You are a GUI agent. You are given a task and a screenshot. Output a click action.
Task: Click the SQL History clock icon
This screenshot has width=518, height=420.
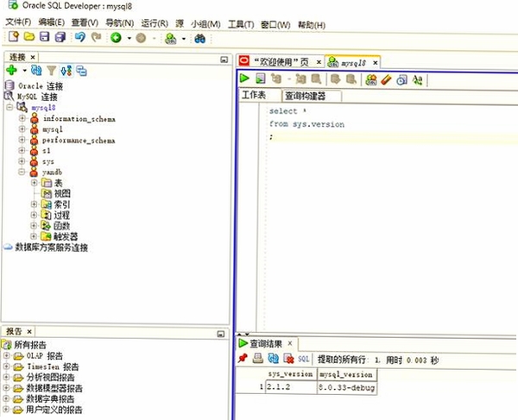point(401,80)
